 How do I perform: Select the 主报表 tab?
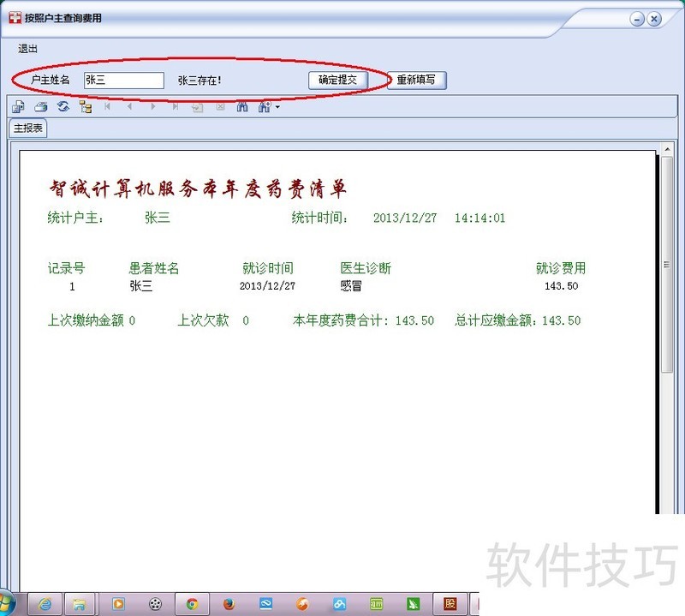(x=28, y=129)
